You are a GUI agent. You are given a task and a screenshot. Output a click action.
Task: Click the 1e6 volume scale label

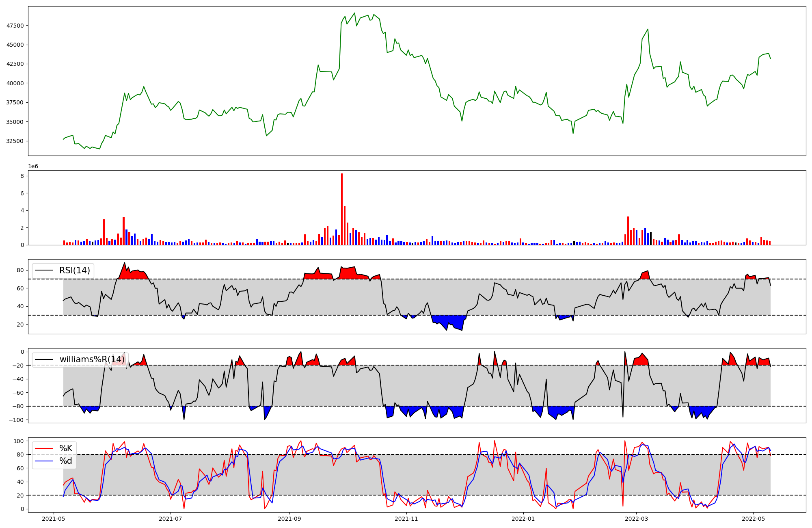(x=33, y=167)
